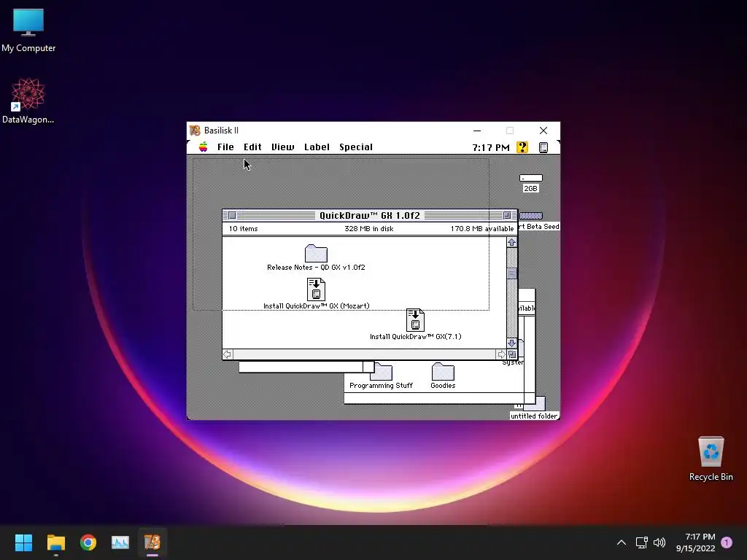This screenshot has height=560, width=747.
Task: Click the QuickDraw GX window close box
Action: tap(232, 215)
